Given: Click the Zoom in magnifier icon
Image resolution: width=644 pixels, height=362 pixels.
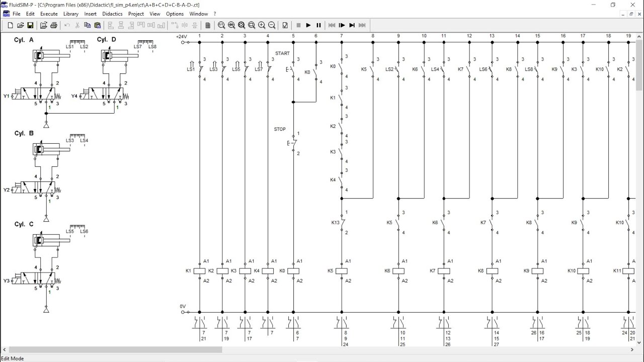Looking at the screenshot, I should [x=262, y=25].
